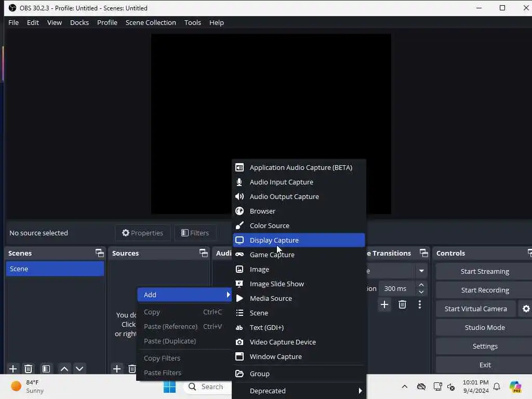Add Window Capture source
This screenshot has height=399, width=532.
pos(299,356)
